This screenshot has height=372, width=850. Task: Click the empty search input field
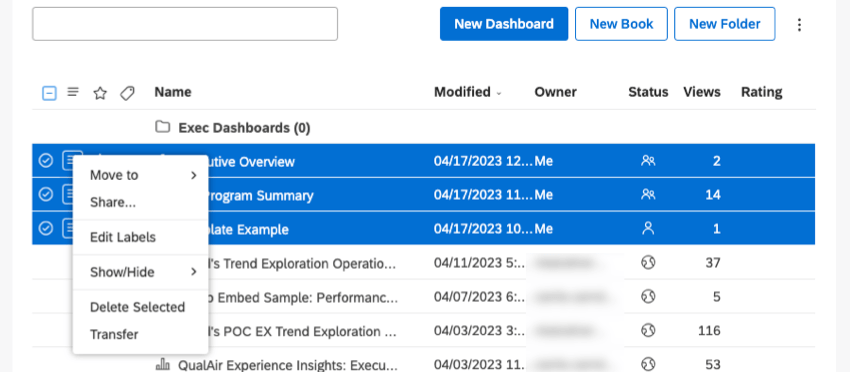(185, 24)
